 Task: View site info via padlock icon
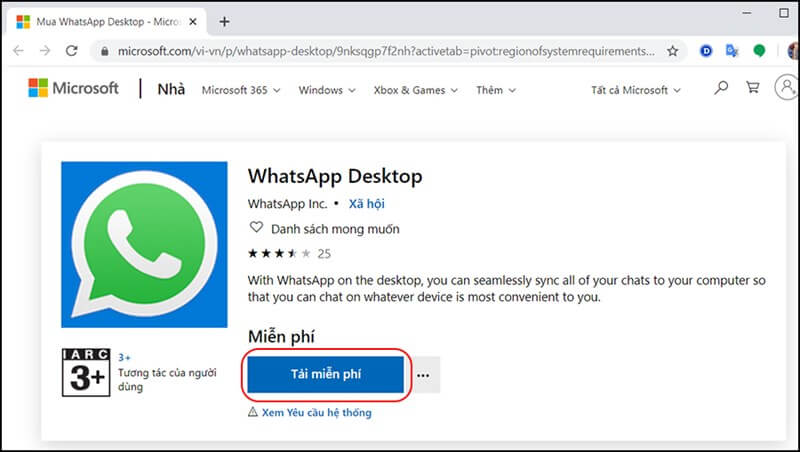(105, 51)
